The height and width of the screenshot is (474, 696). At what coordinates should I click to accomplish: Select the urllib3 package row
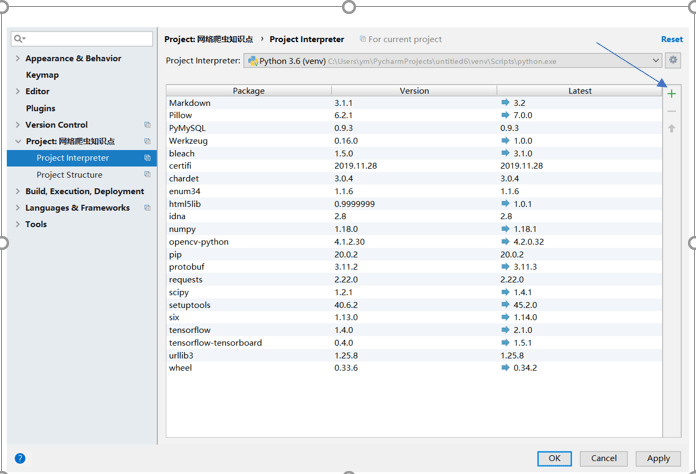414,355
